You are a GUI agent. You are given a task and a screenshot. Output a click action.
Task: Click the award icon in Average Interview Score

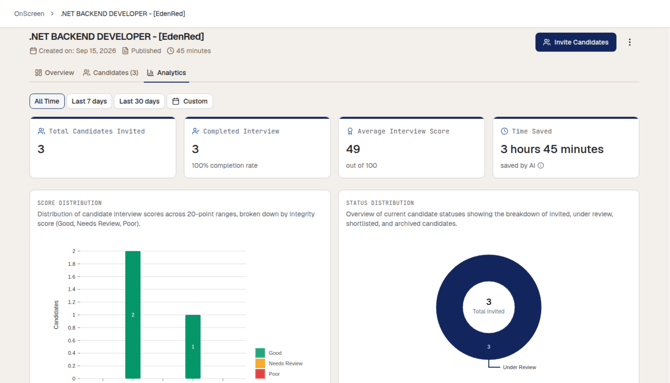350,131
